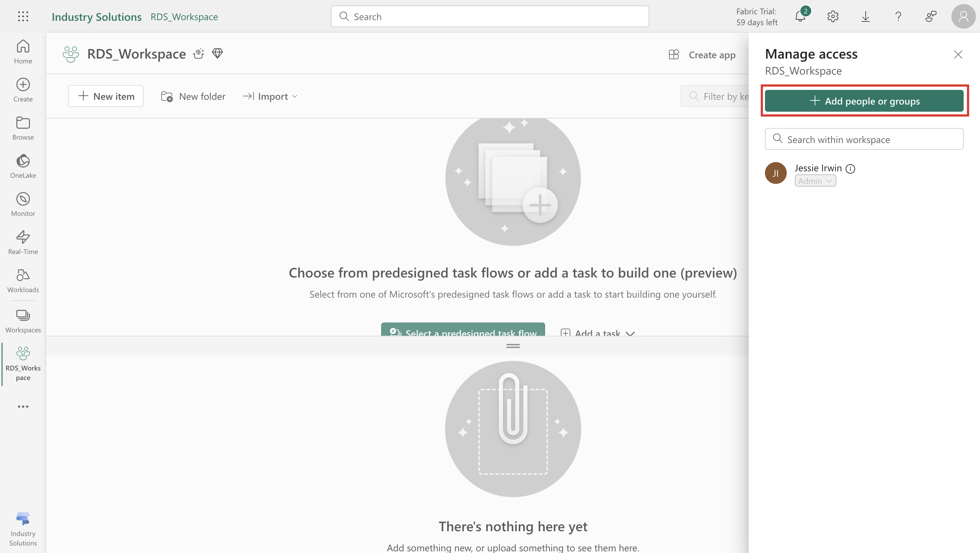Expand Jessie Irwin's Admin role dropdown

tap(815, 181)
